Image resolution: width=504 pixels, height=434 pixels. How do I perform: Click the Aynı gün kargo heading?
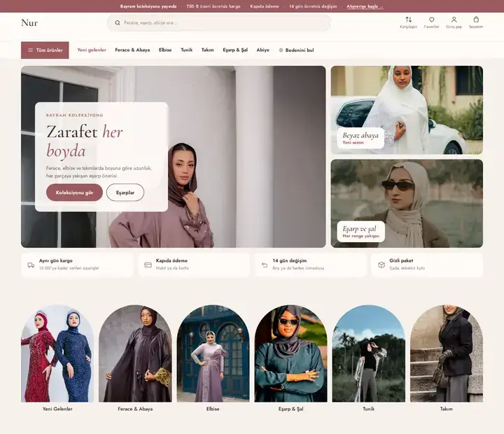[x=56, y=260]
